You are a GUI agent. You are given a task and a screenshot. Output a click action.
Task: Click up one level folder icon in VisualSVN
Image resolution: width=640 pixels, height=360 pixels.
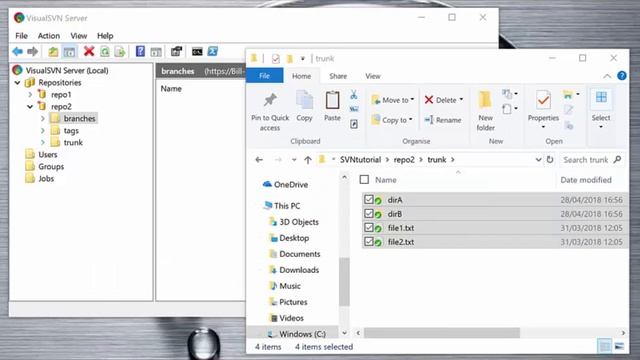tap(53, 52)
